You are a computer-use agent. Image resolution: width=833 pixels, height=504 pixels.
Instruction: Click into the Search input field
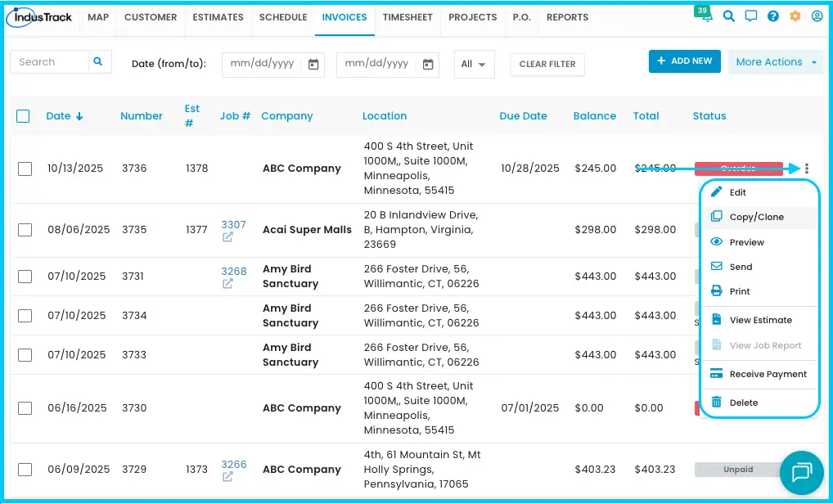[x=49, y=61]
